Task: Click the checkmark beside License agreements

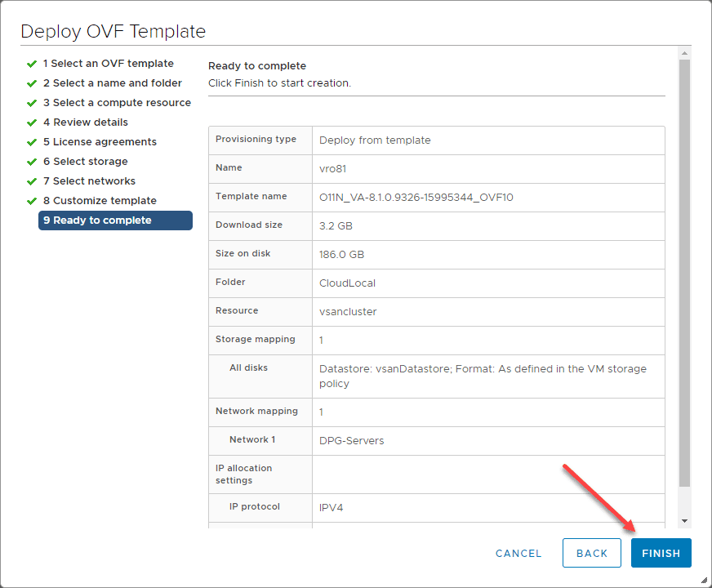Action: point(32,141)
